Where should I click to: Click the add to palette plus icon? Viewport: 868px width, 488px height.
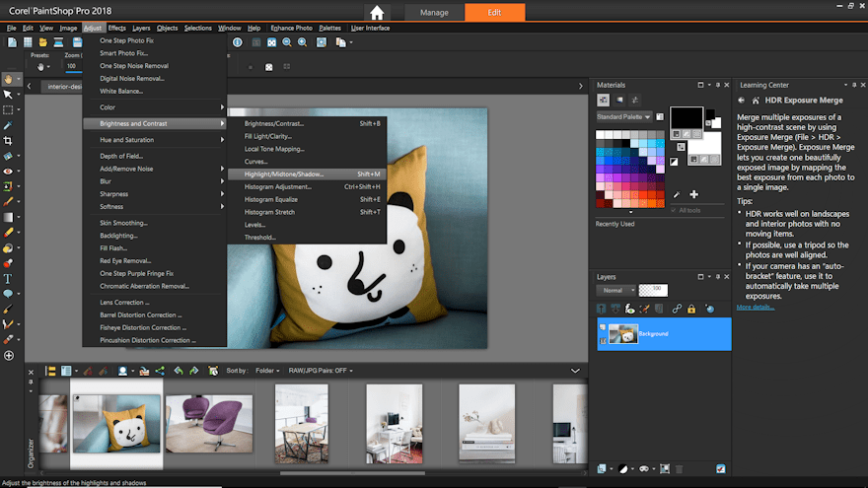[693, 194]
